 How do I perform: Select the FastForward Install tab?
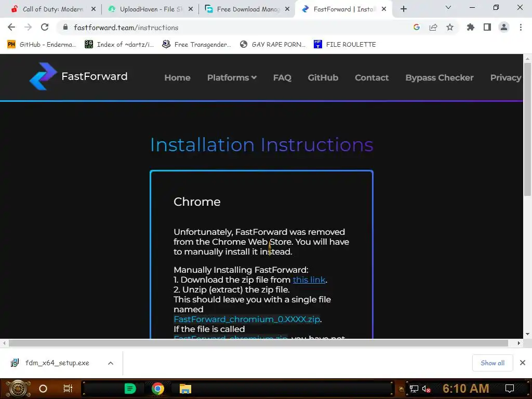343,9
